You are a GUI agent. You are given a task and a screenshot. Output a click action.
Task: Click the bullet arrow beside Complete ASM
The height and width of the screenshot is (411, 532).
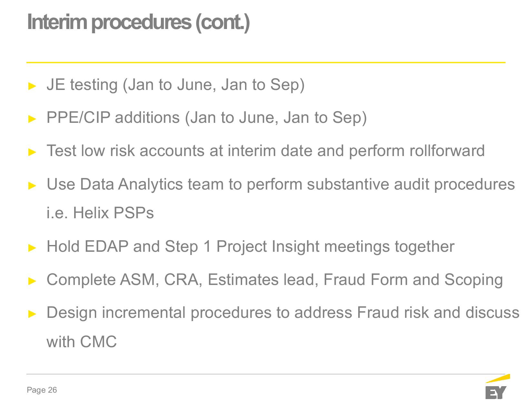tap(32, 281)
